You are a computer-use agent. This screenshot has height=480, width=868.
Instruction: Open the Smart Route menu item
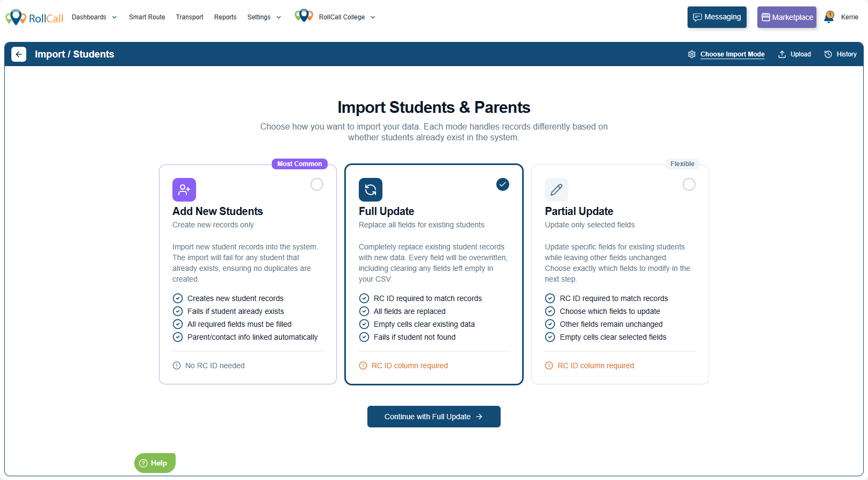[147, 17]
